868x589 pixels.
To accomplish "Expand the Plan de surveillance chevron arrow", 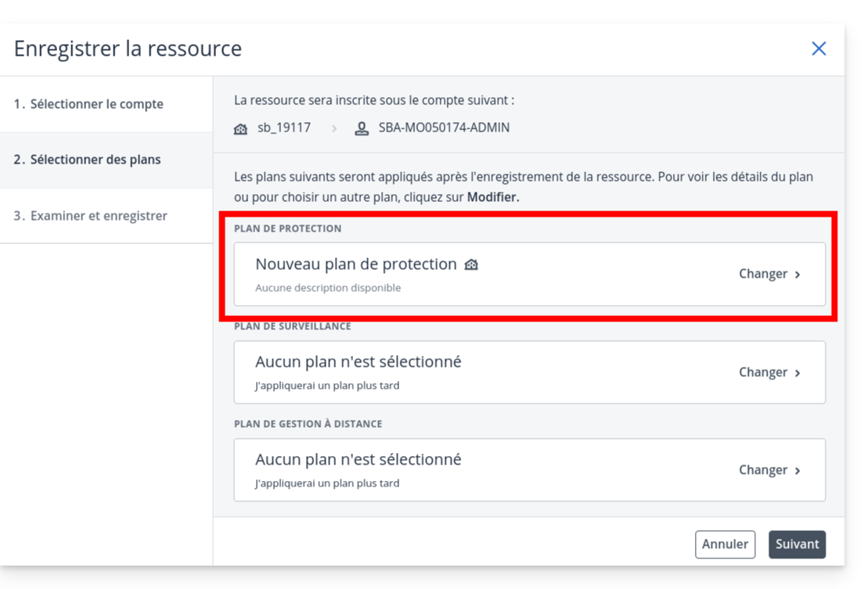I will (798, 373).
